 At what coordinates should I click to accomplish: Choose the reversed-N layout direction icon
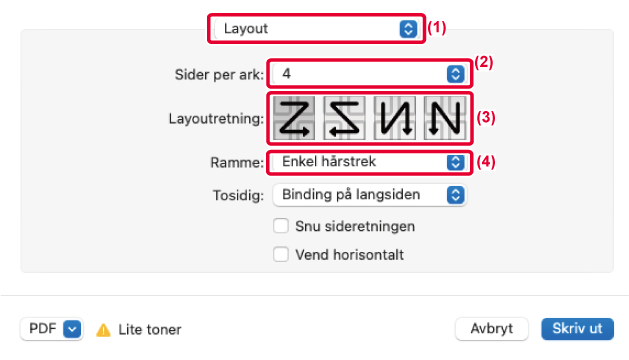point(395,118)
